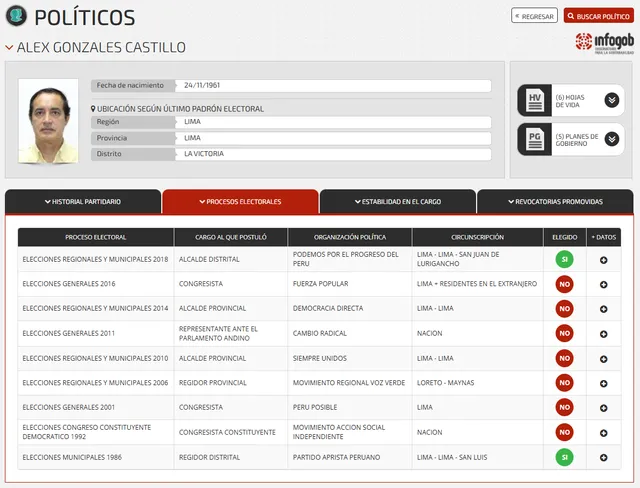Click the red NO badge for Democracia Directa
This screenshot has height=488, width=640.
click(564, 308)
